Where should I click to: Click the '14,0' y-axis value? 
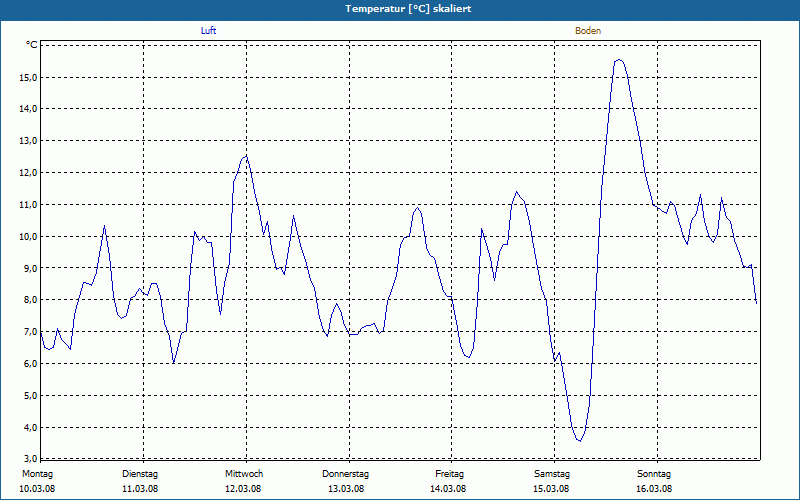pyautogui.click(x=28, y=109)
